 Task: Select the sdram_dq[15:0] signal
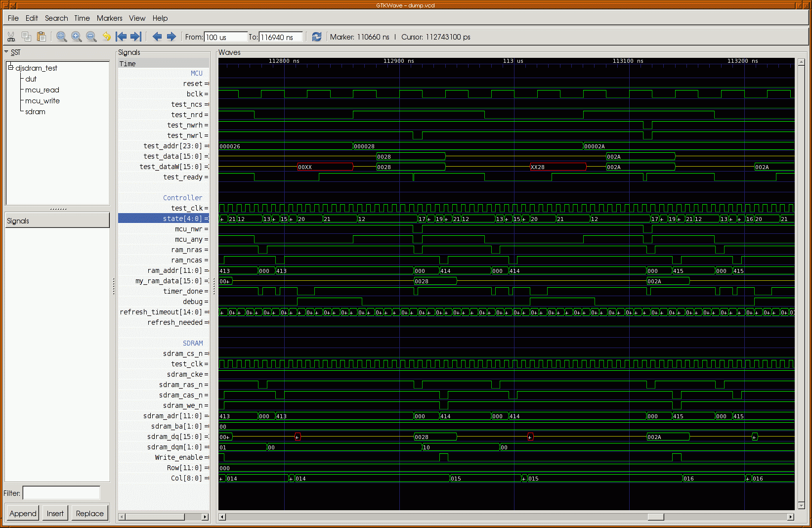click(x=174, y=437)
